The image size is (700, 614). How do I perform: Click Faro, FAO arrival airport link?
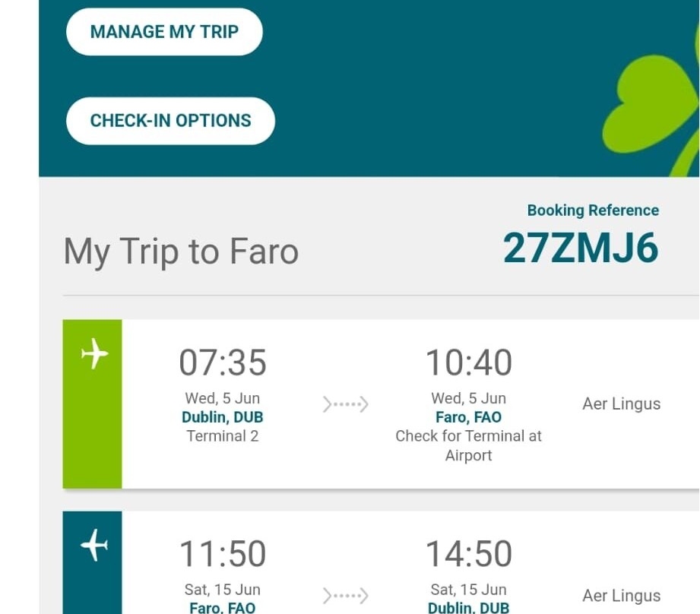[468, 417]
